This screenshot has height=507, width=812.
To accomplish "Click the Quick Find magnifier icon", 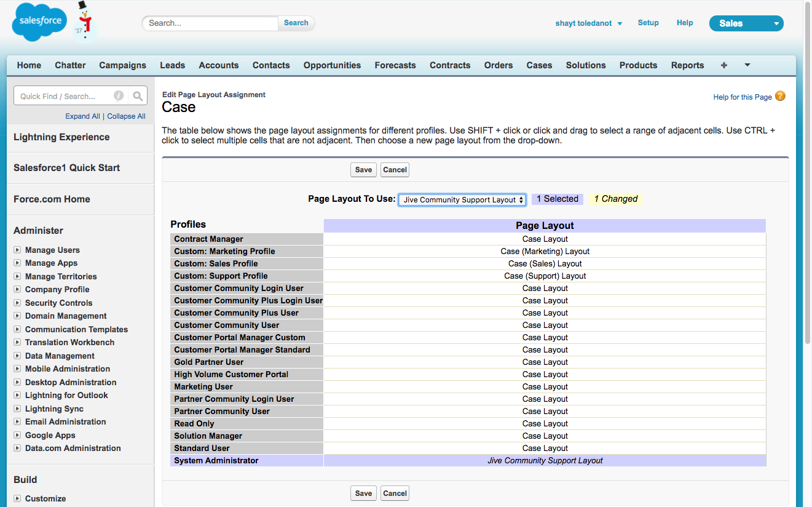I will 138,96.
